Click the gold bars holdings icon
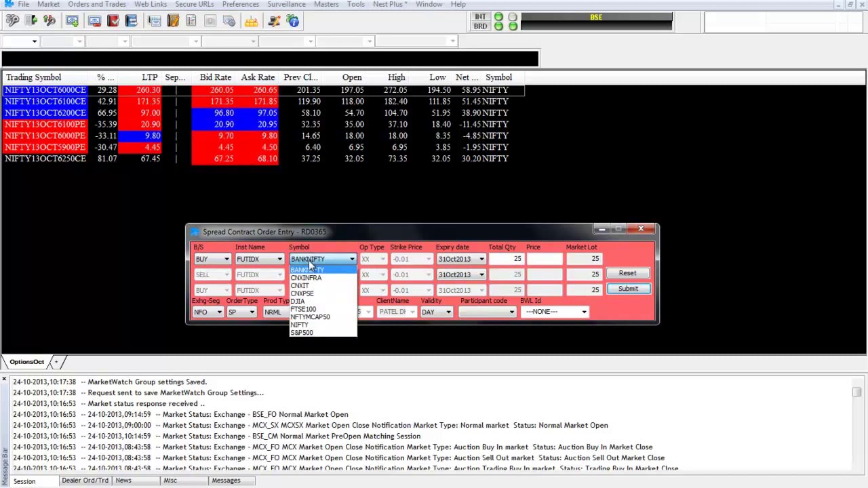Screen dimensions: 868x488 pos(252,21)
